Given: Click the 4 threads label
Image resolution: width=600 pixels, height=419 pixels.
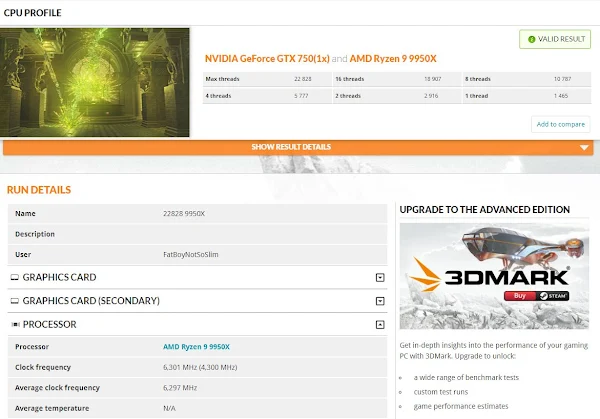Looking at the screenshot, I should pyautogui.click(x=218, y=96).
